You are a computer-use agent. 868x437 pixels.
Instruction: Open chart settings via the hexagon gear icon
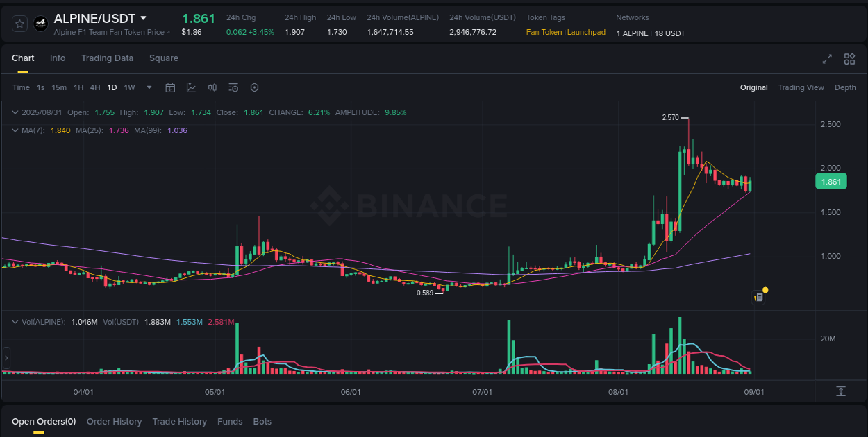[254, 87]
